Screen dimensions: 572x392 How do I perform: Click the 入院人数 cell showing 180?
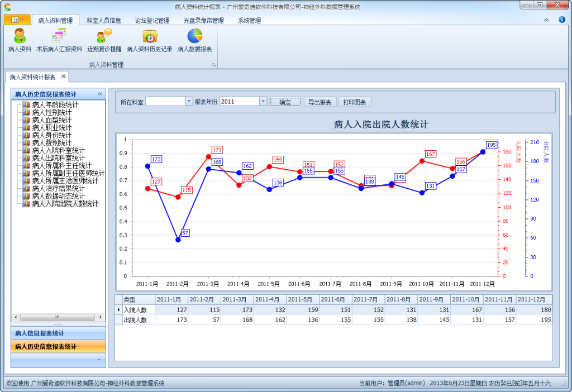(535, 309)
